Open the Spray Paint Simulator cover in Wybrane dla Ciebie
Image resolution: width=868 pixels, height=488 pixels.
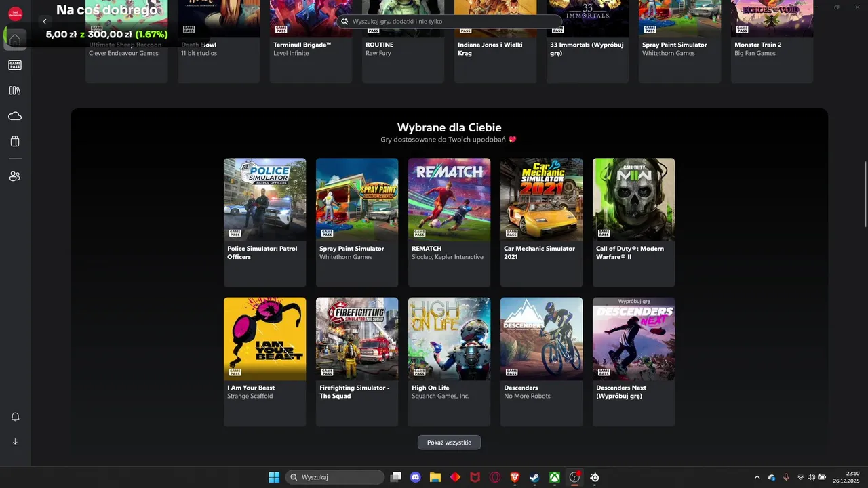click(x=357, y=199)
